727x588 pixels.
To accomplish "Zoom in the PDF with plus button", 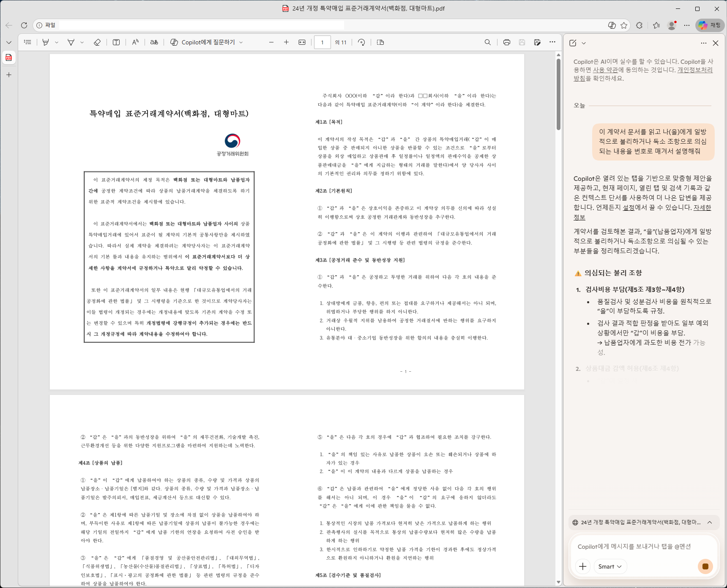I will coord(286,42).
